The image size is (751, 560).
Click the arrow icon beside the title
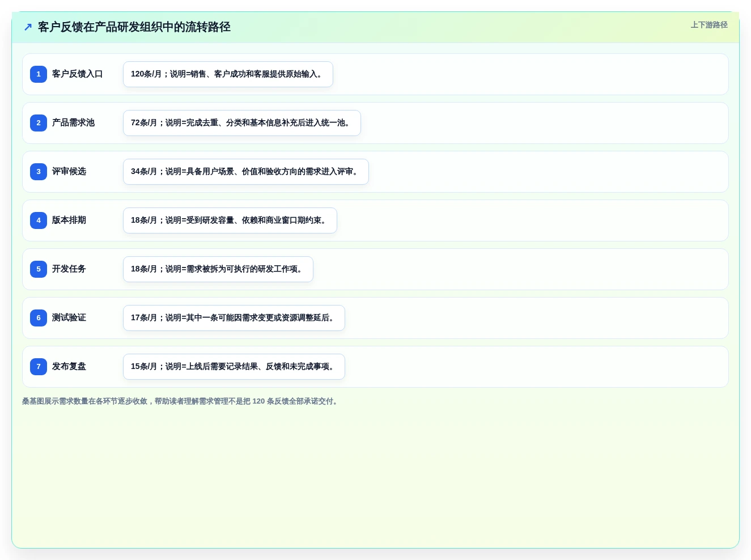point(28,27)
